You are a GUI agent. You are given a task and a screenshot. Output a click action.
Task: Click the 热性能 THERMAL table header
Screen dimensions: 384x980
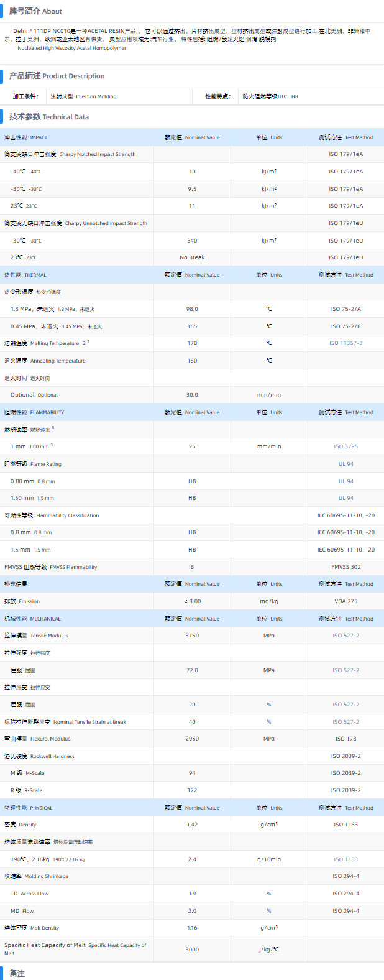(25, 275)
